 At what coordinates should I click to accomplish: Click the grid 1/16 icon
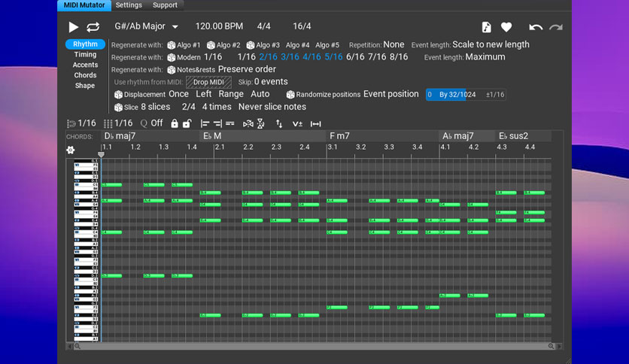pos(108,123)
